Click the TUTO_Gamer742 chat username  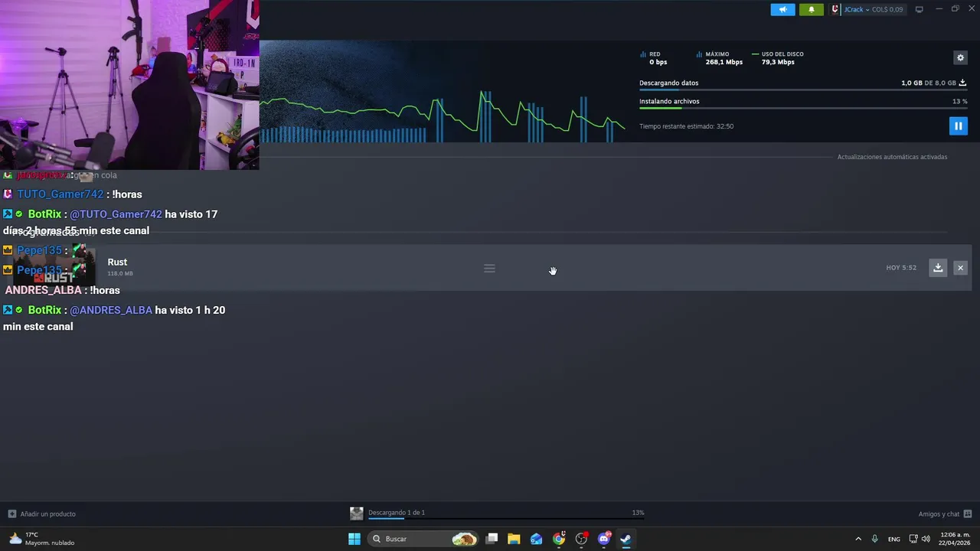[x=60, y=194]
